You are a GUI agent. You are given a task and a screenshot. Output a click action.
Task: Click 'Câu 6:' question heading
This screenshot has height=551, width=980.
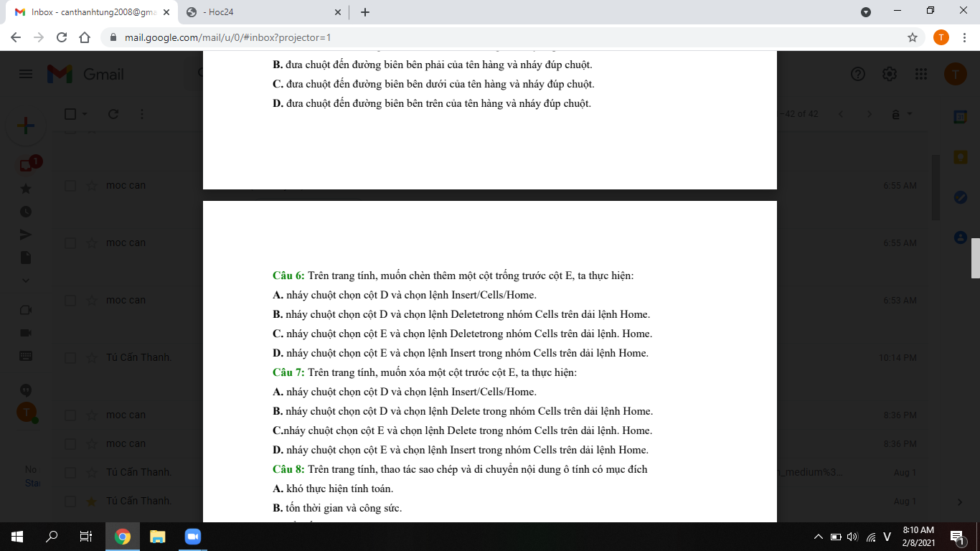288,275
